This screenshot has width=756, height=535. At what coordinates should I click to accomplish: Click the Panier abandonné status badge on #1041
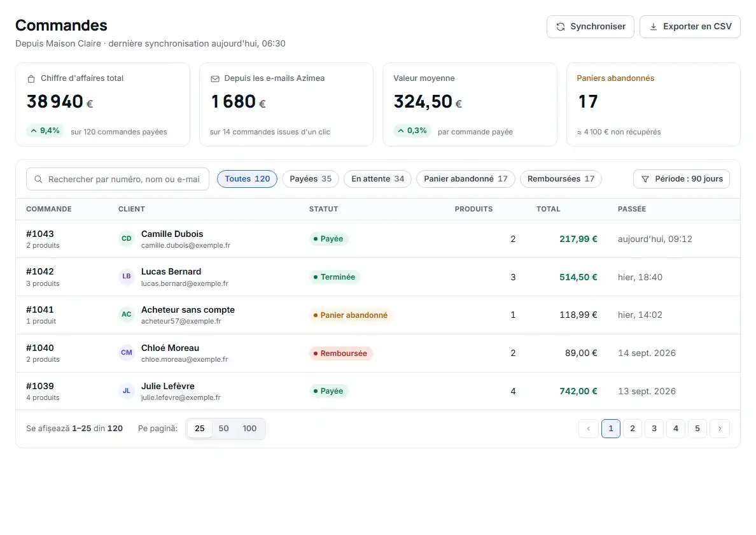tap(351, 315)
